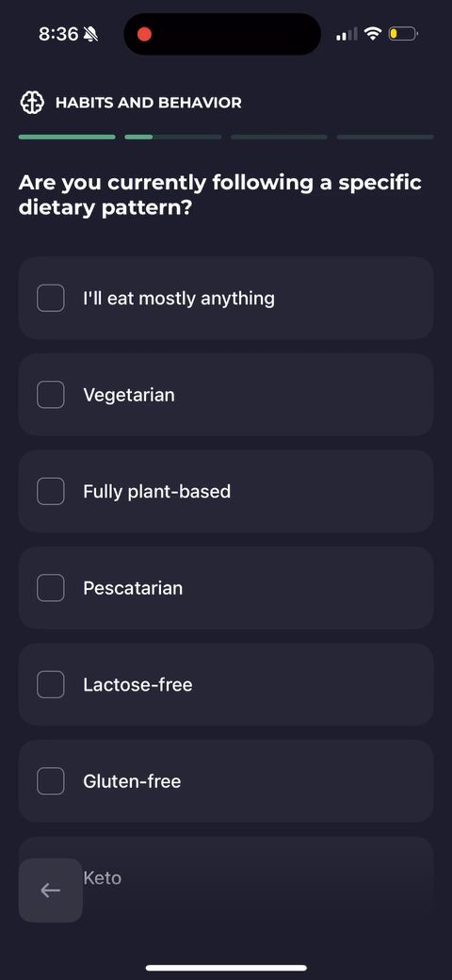Mark the Lactose-free checkbox
Image resolution: width=452 pixels, height=980 pixels.
click(51, 684)
